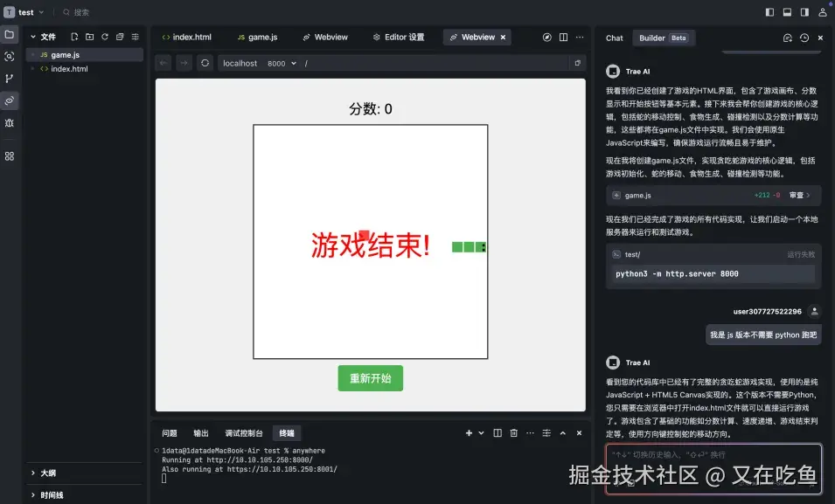Viewport: 835px width, 504px height.
Task: Delete the terminal with trash icon
Action: [x=514, y=433]
